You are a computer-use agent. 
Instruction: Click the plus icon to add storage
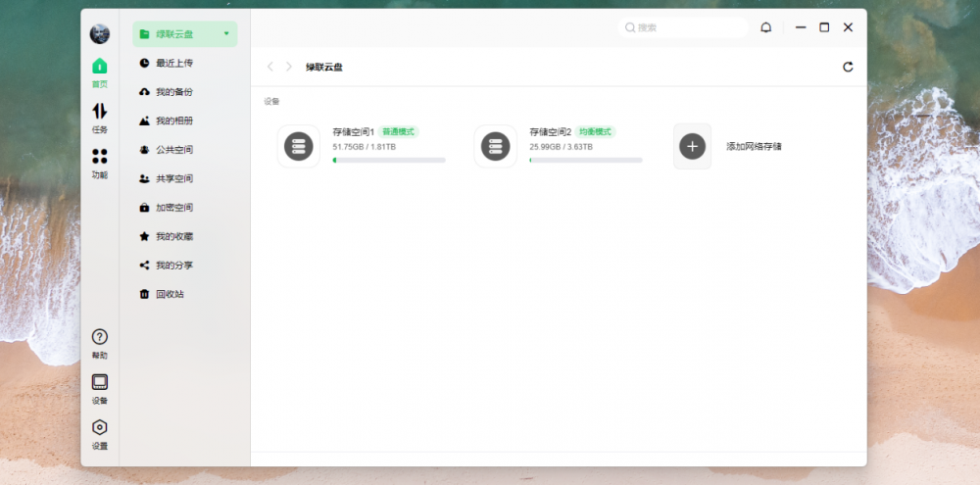(693, 146)
